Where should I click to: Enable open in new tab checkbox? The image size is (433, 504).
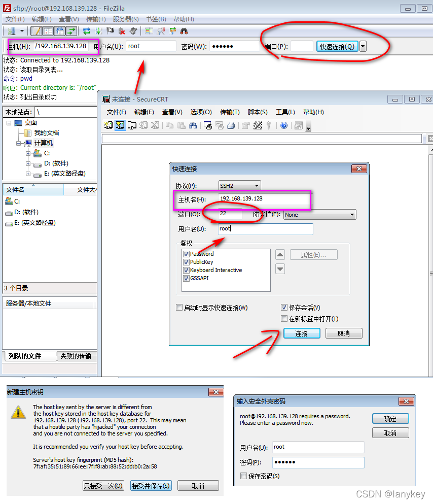[284, 319]
